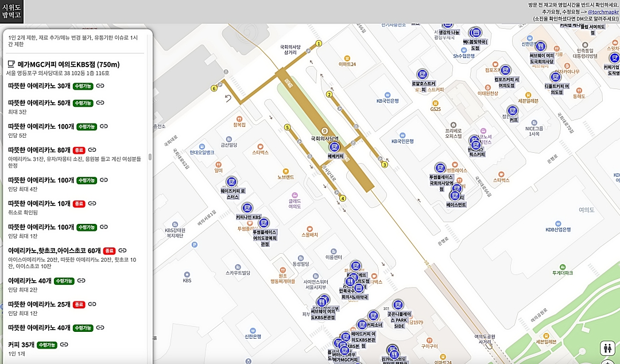Open link icon for 따뜻한 아메리카노 30개
The height and width of the screenshot is (364, 620).
coord(100,86)
